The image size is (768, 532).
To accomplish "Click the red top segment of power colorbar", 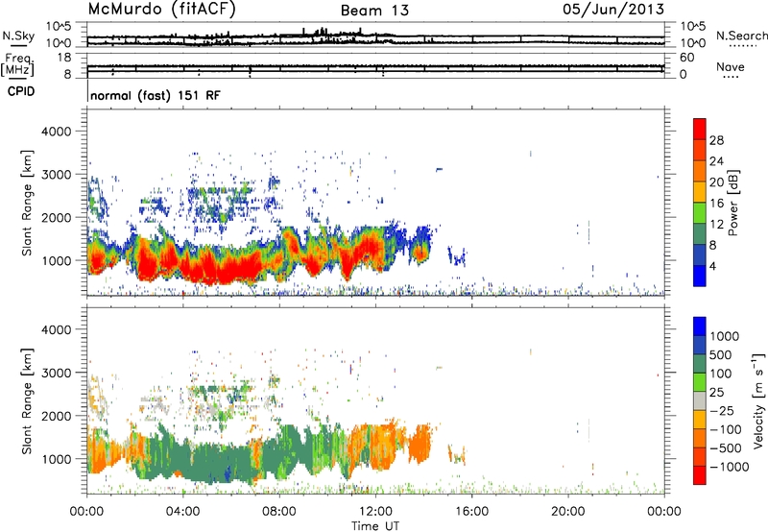I will coord(700,130).
